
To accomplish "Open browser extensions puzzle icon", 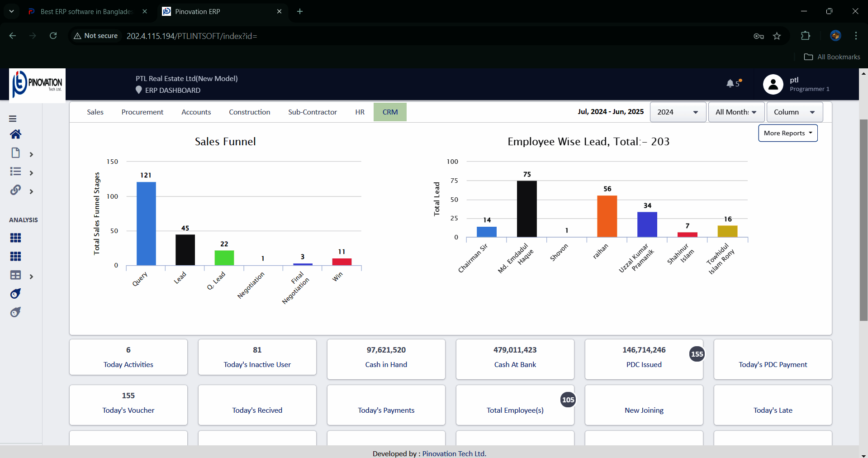I will pyautogui.click(x=806, y=36).
